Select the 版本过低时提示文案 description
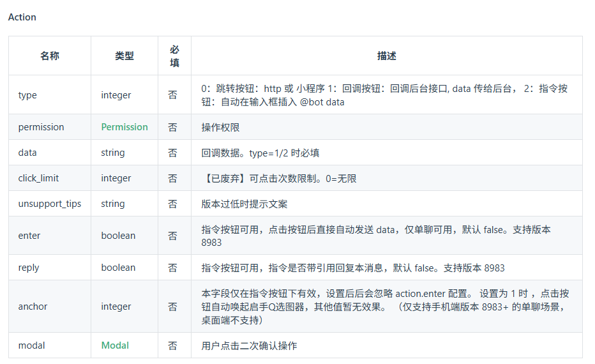The image size is (595, 364). pyautogui.click(x=244, y=204)
